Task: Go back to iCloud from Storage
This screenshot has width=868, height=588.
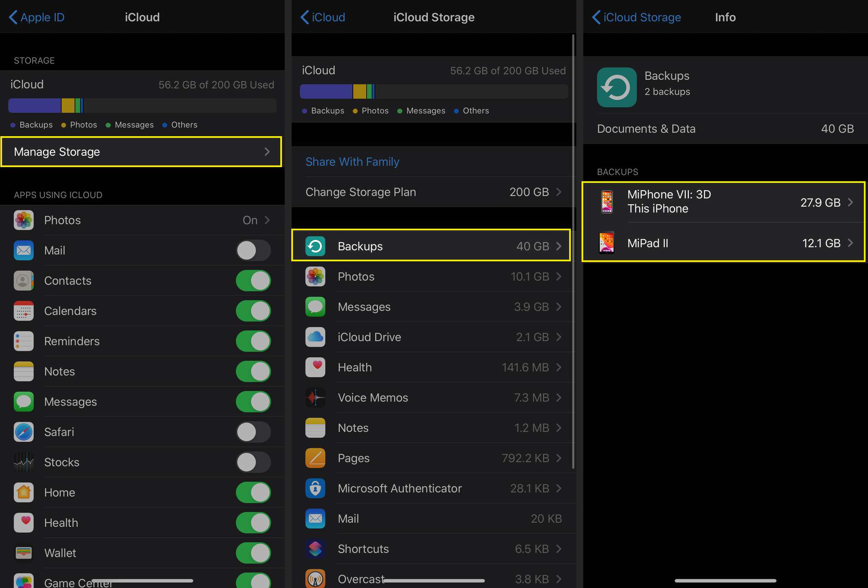Action: [323, 17]
